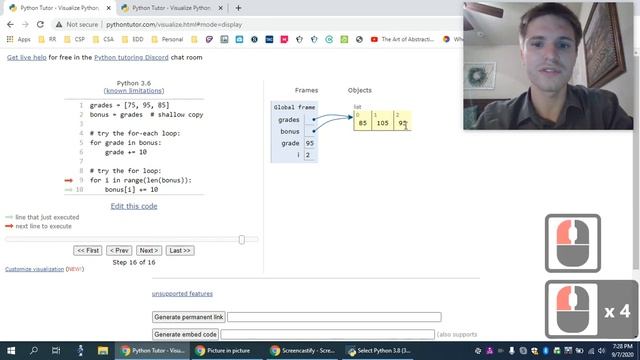640x360 pixels.
Task: Click the Bluetooth icon in system tray
Action: click(546, 351)
